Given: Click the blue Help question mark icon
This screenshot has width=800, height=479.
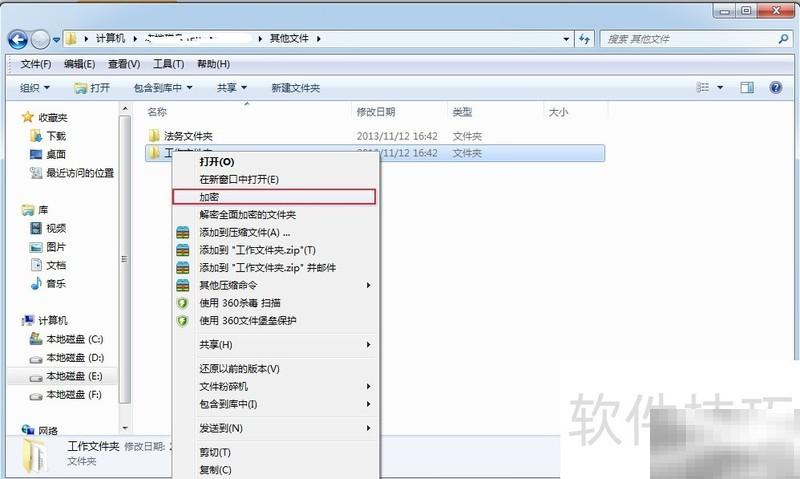Looking at the screenshot, I should coord(776,88).
